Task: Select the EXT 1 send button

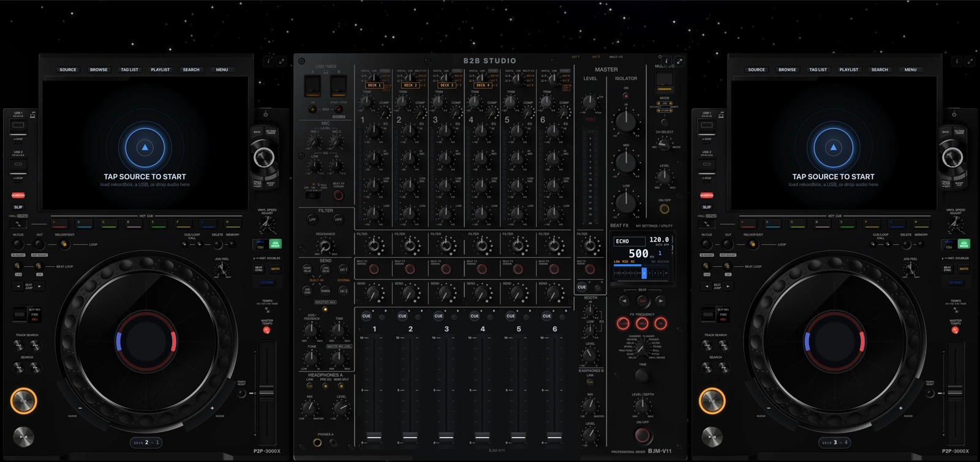Action: 344,270
